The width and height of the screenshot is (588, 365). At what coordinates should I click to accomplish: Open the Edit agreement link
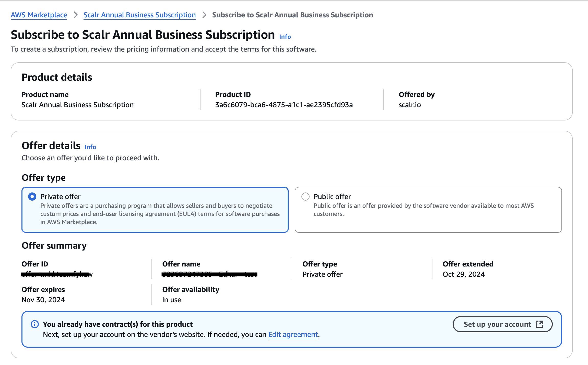pyautogui.click(x=293, y=334)
